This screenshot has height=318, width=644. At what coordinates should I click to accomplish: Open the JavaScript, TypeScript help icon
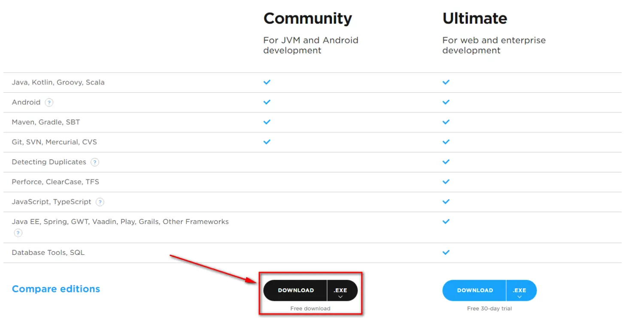pos(100,202)
